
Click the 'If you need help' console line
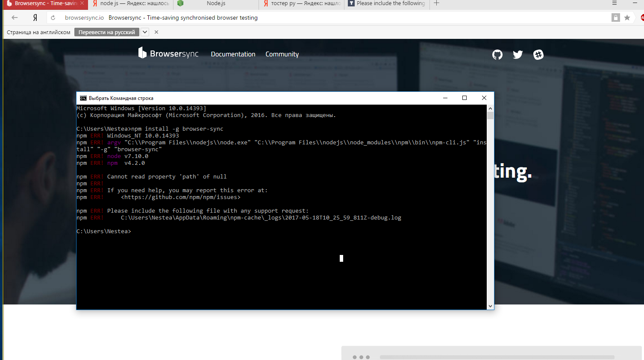pyautogui.click(x=187, y=190)
